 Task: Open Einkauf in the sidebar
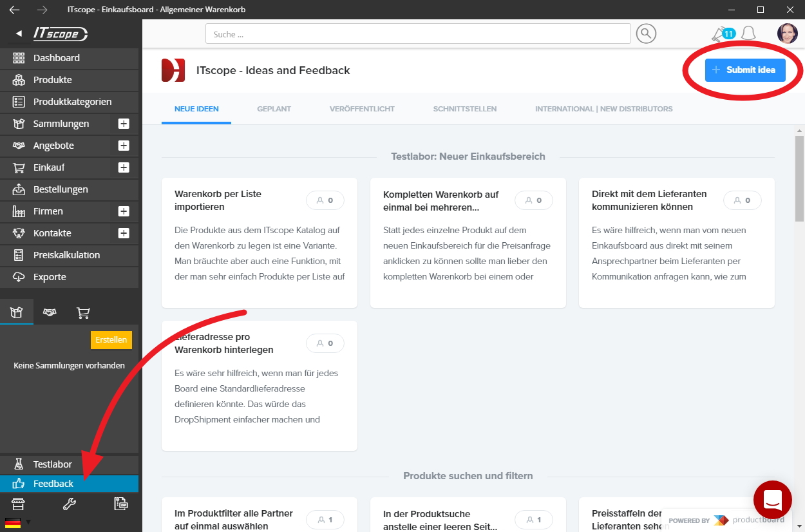49,167
